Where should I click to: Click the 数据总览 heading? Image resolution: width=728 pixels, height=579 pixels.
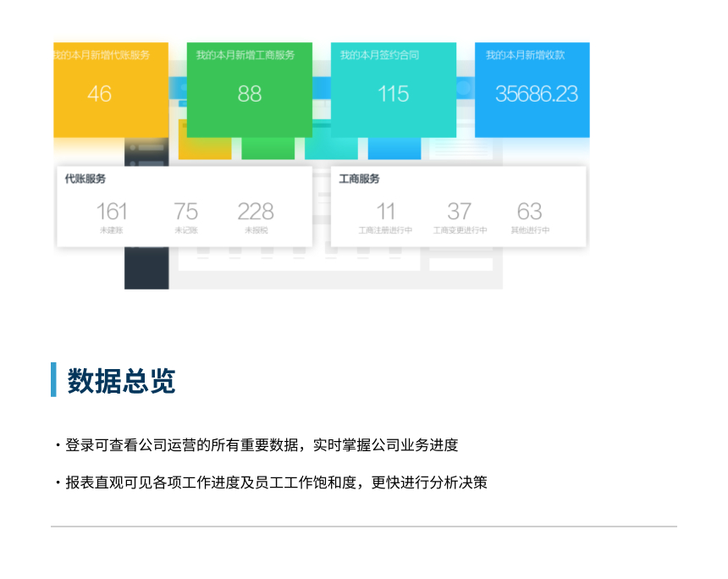click(x=122, y=381)
